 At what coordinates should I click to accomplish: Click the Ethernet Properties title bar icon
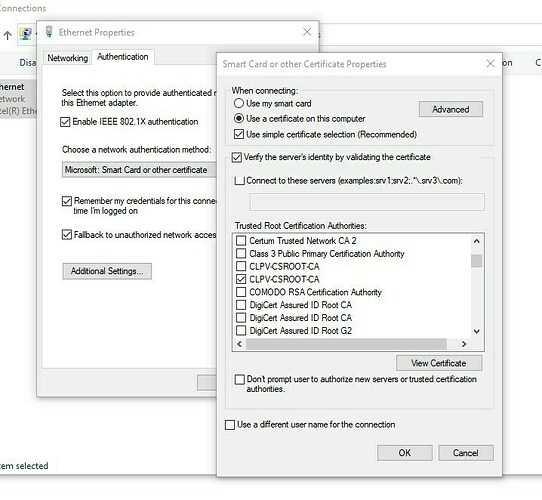pos(49,32)
